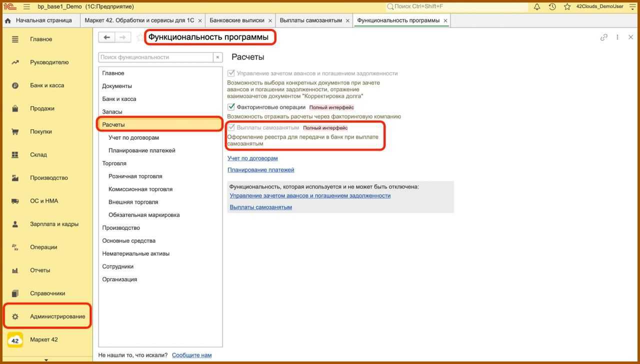The height and width of the screenshot is (364, 640).
Task: Click the Поиск функциональности input field
Action: coord(155,57)
